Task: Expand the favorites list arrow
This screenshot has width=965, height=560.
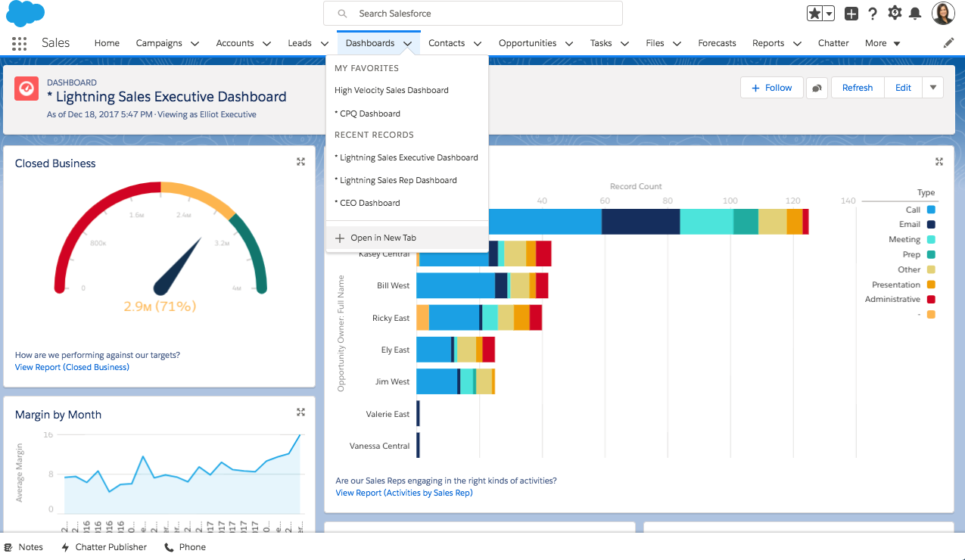Action: [x=829, y=14]
